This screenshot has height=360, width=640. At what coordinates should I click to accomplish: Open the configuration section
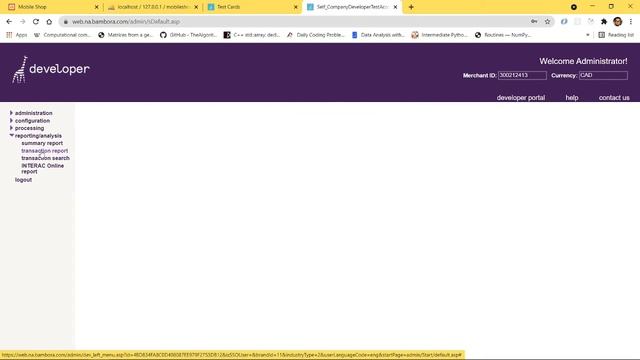point(32,121)
